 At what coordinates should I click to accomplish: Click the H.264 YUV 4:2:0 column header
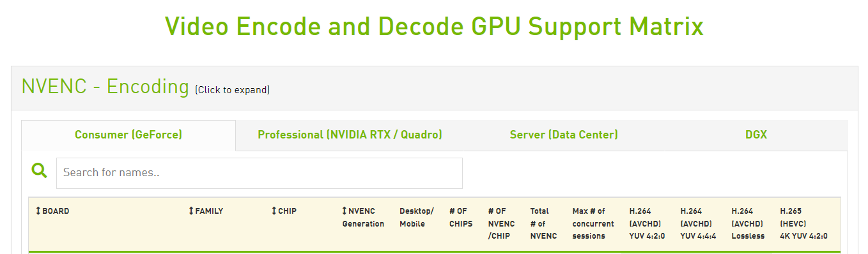pyautogui.click(x=646, y=223)
